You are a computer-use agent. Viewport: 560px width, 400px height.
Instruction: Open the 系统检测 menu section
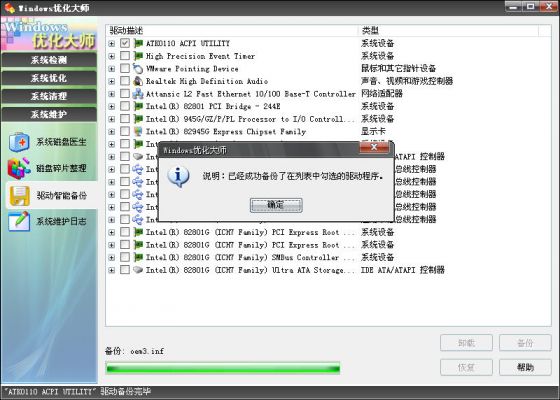coord(49,60)
